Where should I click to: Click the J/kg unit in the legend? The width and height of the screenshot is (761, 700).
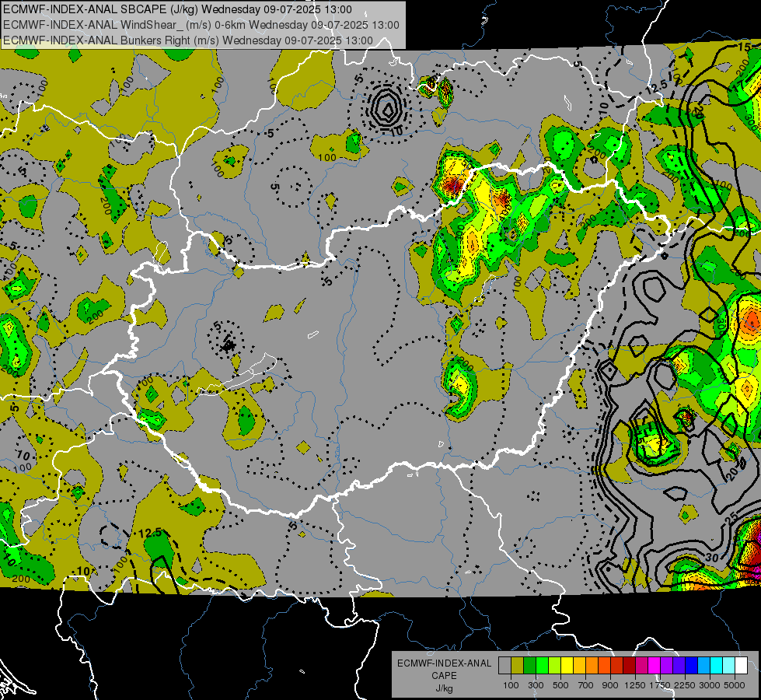coord(444,688)
